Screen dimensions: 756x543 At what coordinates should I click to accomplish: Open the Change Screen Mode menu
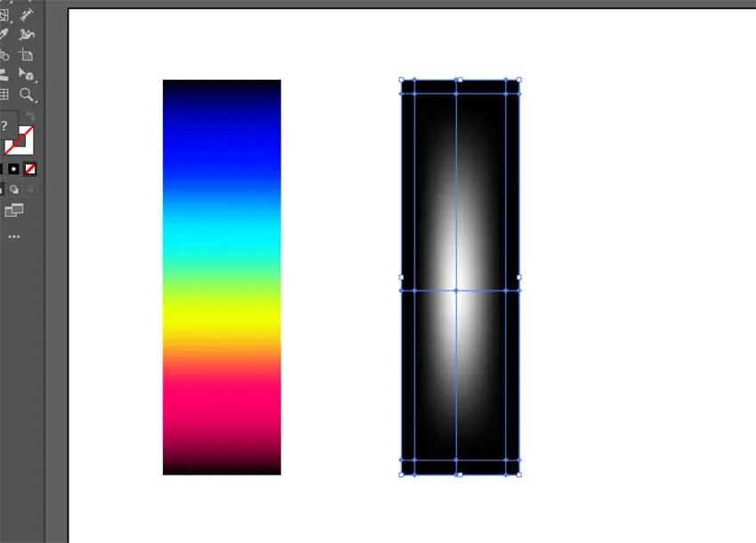click(13, 211)
